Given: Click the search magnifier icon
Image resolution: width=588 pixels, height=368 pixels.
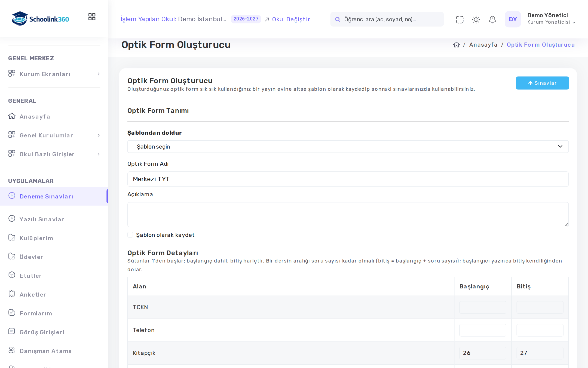Looking at the screenshot, I should pos(338,19).
